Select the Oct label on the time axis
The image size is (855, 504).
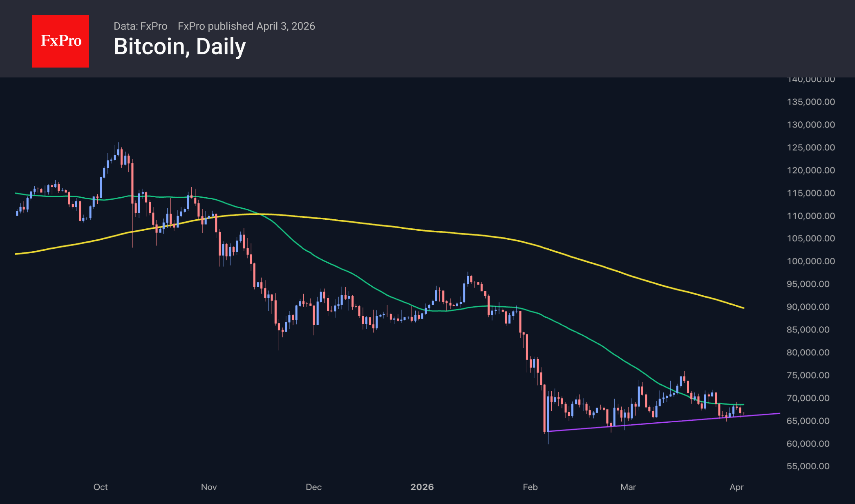point(101,487)
